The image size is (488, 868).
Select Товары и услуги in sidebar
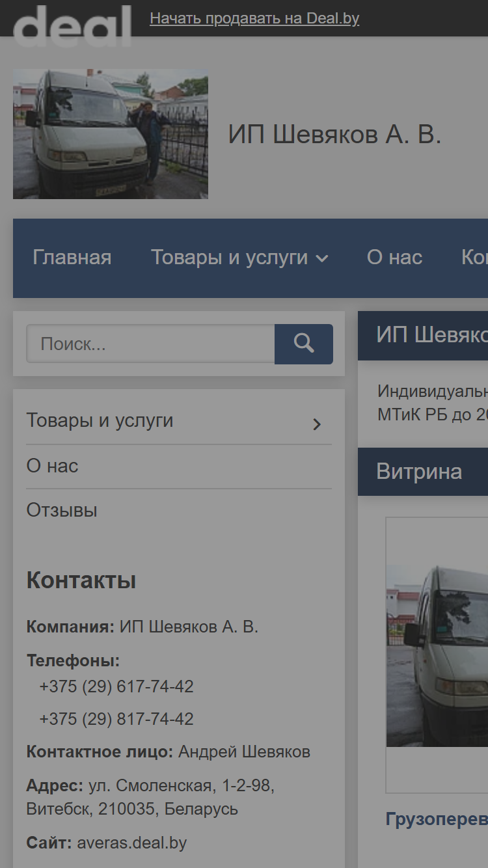click(100, 420)
